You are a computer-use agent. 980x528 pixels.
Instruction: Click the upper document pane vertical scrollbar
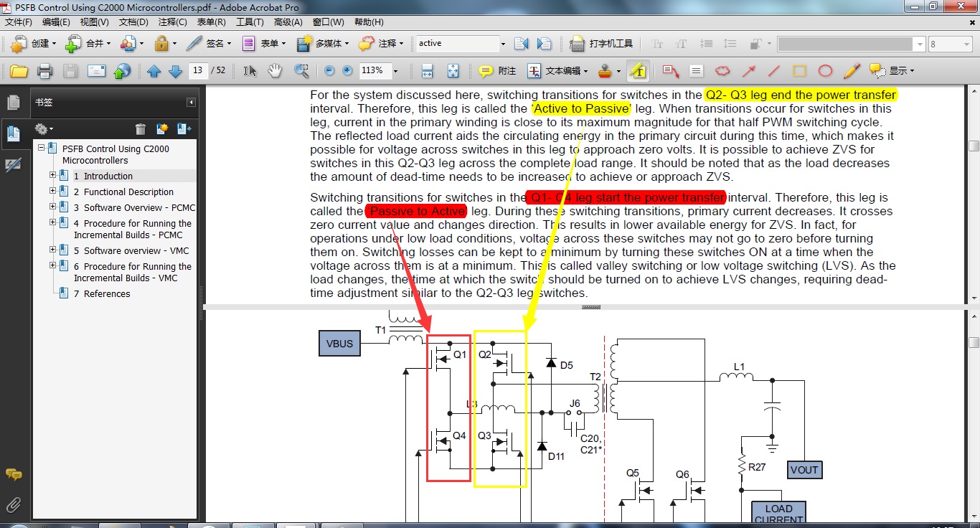(x=974, y=194)
